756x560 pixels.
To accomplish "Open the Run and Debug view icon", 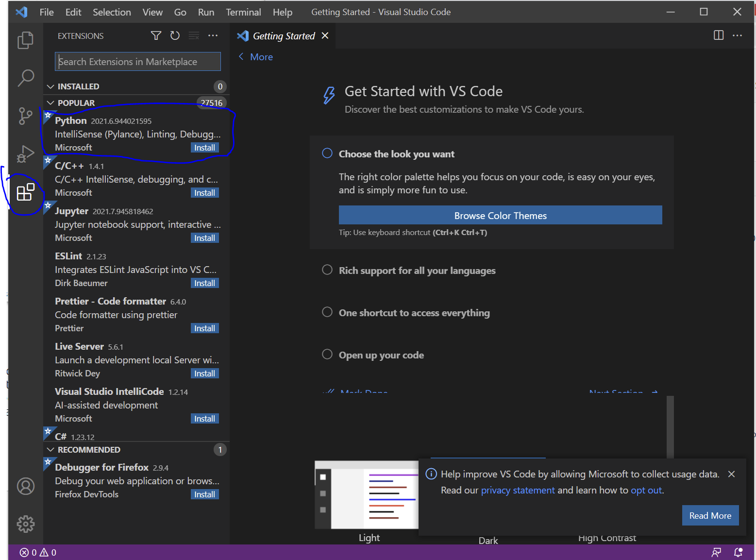I will point(25,154).
